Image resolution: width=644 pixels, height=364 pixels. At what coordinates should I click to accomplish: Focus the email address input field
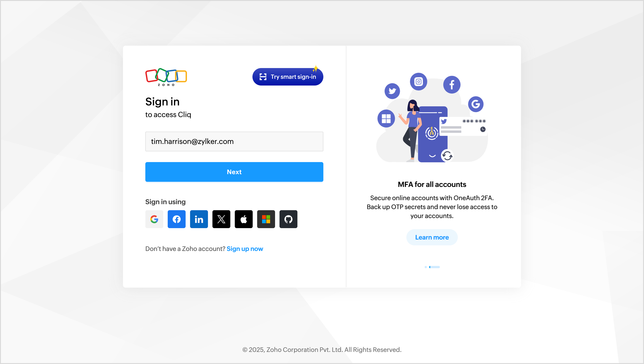click(x=234, y=141)
